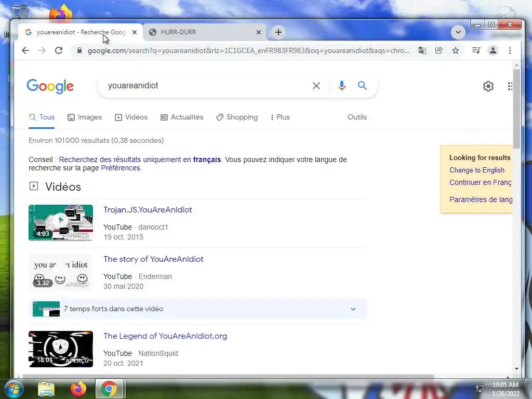Click the vertical scrollbar thumb

[x=516, y=109]
